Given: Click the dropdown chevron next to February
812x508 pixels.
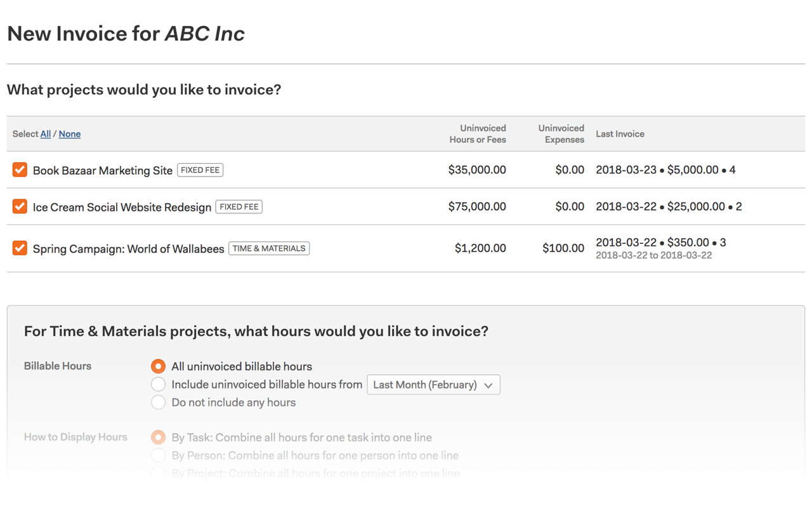Looking at the screenshot, I should tap(488, 384).
